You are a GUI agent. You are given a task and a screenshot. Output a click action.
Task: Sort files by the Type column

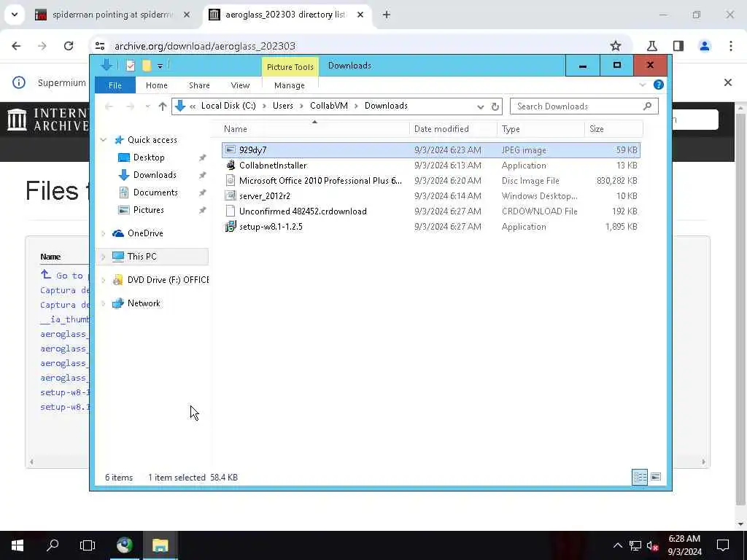tap(541, 128)
